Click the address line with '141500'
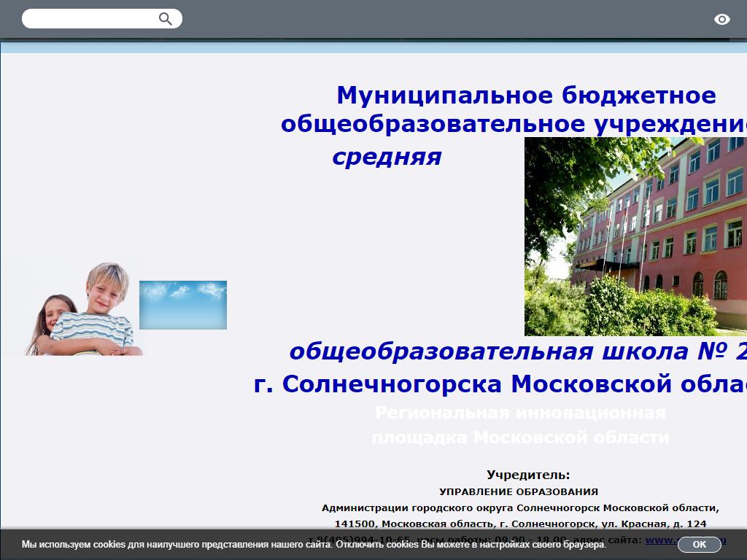The width and height of the screenshot is (747, 560). click(520, 524)
